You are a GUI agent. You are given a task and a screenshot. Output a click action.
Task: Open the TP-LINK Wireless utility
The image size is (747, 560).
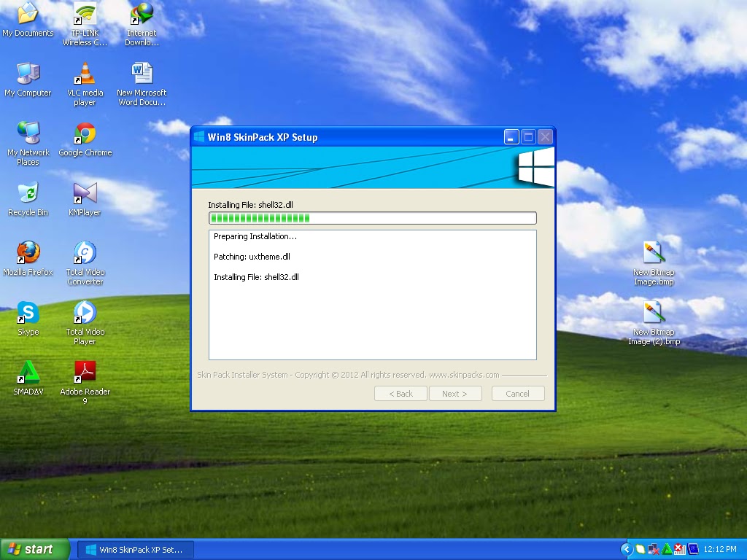[85, 15]
